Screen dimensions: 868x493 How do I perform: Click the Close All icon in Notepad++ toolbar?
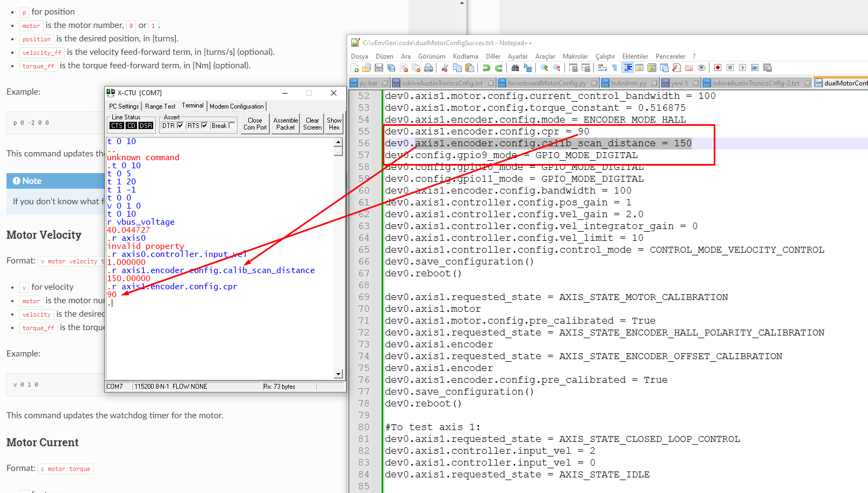416,68
